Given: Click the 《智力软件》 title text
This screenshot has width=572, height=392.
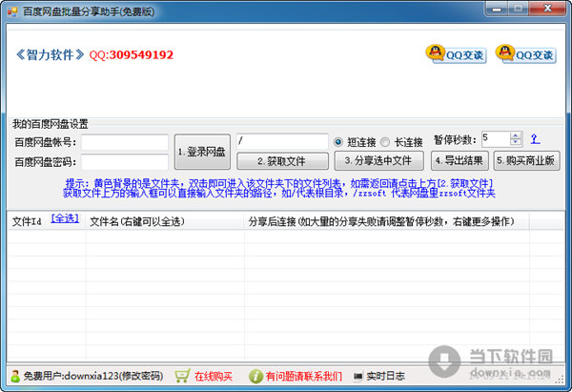Looking at the screenshot, I should (x=50, y=54).
